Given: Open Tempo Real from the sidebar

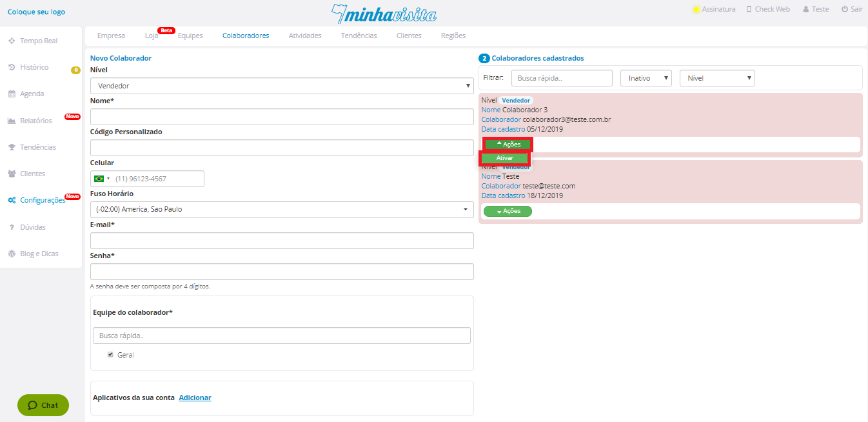Looking at the screenshot, I should [x=38, y=41].
